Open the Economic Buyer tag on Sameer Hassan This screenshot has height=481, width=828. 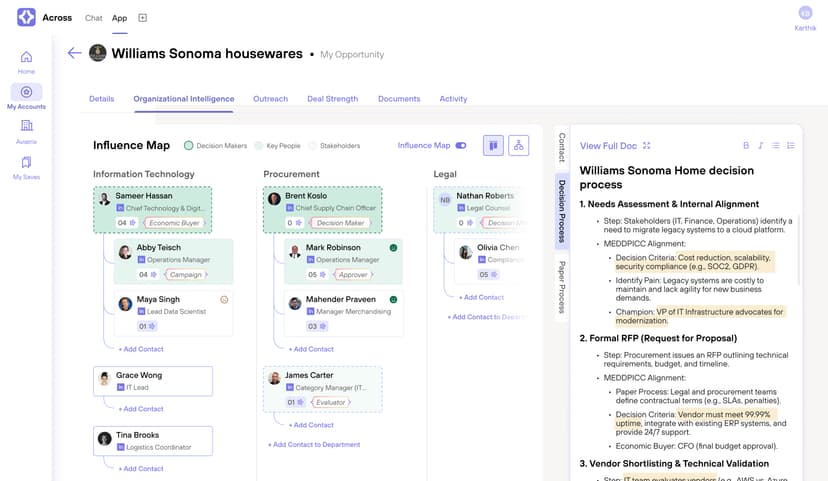click(x=176, y=223)
